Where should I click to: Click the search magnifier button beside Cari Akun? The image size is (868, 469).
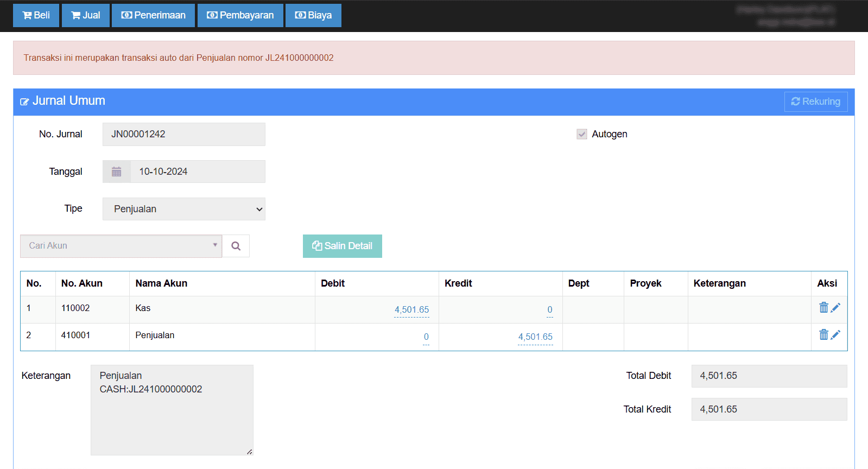point(236,246)
